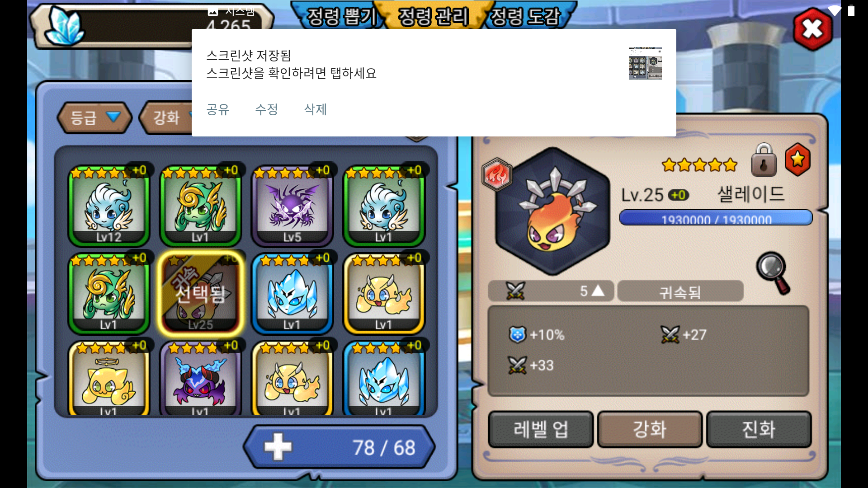
Task: Open the 강화 sort dropdown
Action: coord(166,118)
